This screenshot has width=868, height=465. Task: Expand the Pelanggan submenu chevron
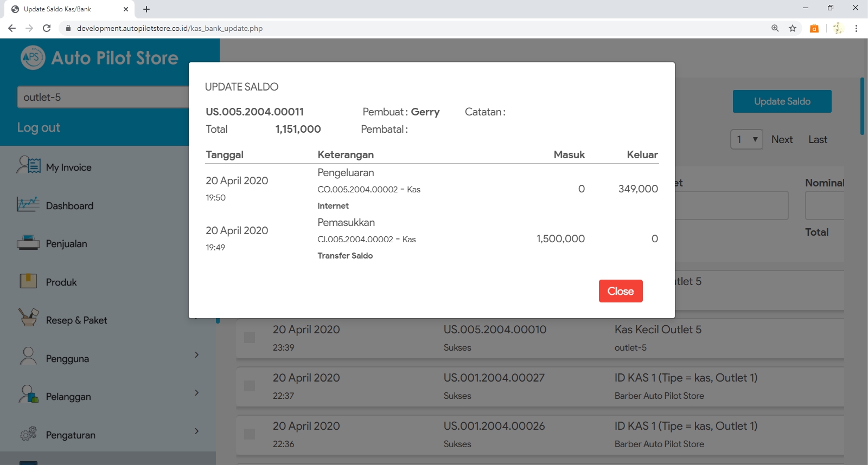point(196,393)
